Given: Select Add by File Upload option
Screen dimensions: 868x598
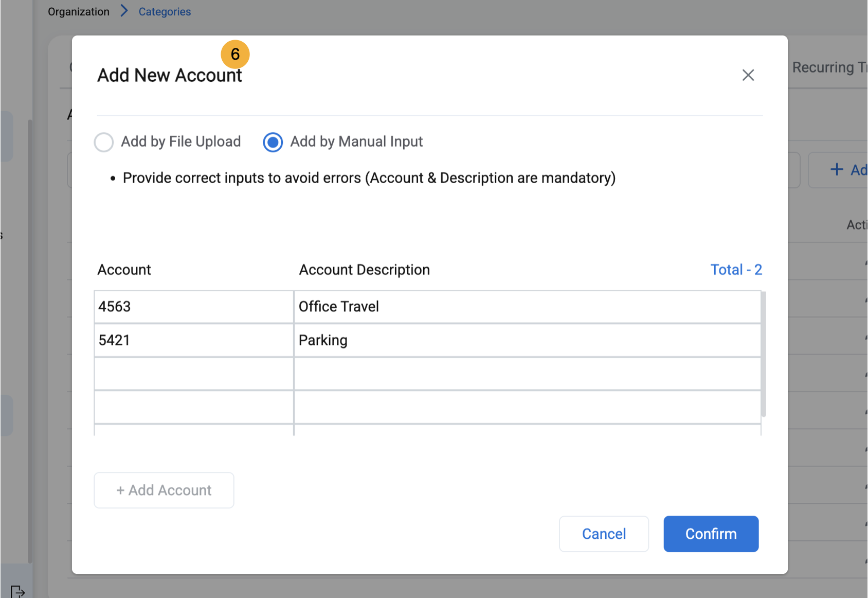Looking at the screenshot, I should [104, 142].
